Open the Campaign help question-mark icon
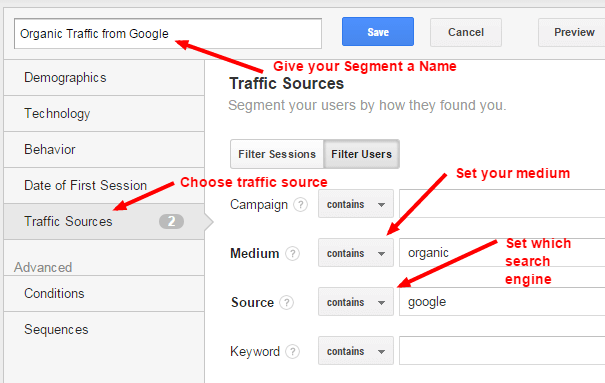Viewport: 605px width, 383px height. pos(300,204)
